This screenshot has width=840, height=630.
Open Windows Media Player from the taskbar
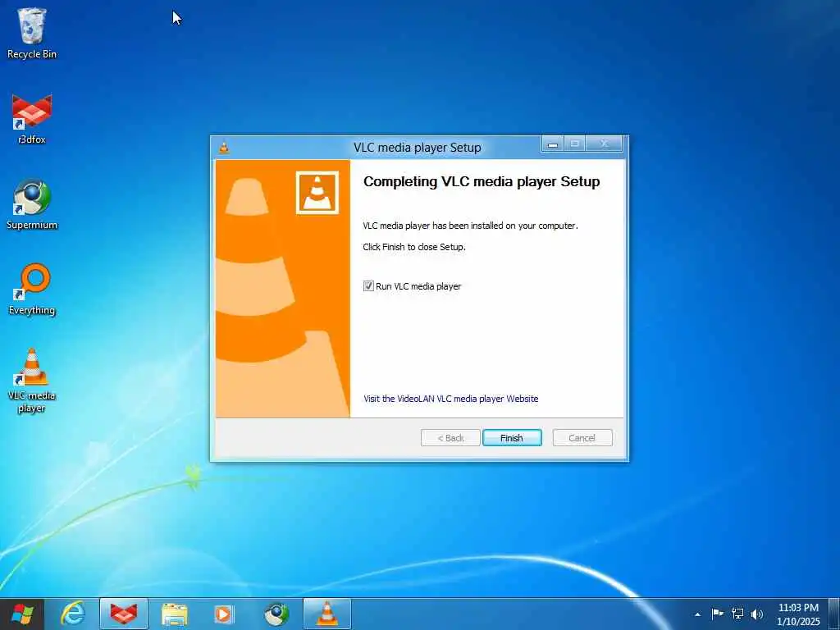(x=224, y=614)
